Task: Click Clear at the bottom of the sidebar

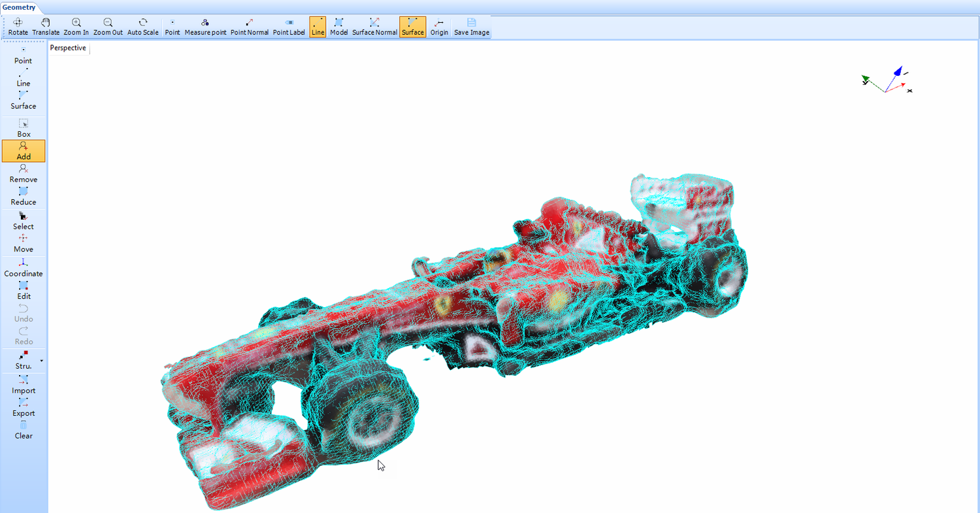Action: click(24, 430)
